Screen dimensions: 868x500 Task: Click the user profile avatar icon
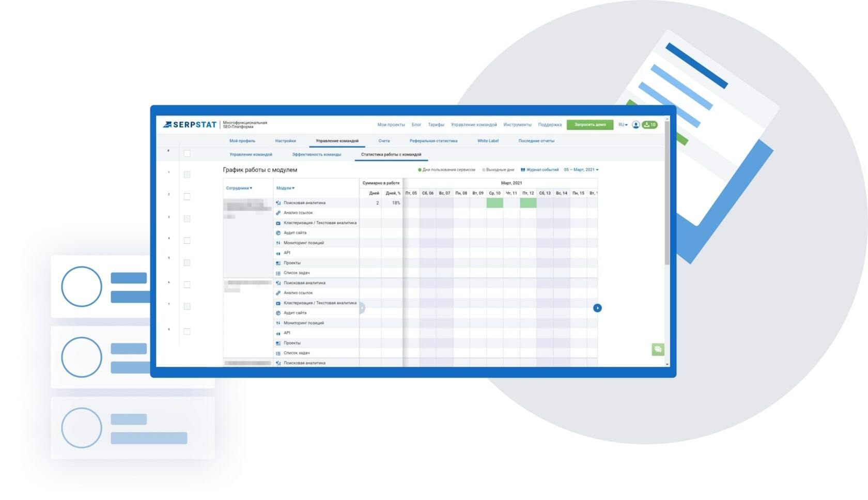point(636,124)
